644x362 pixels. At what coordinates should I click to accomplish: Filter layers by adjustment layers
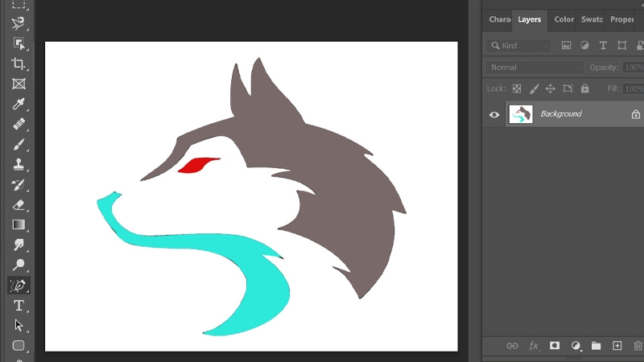(584, 46)
